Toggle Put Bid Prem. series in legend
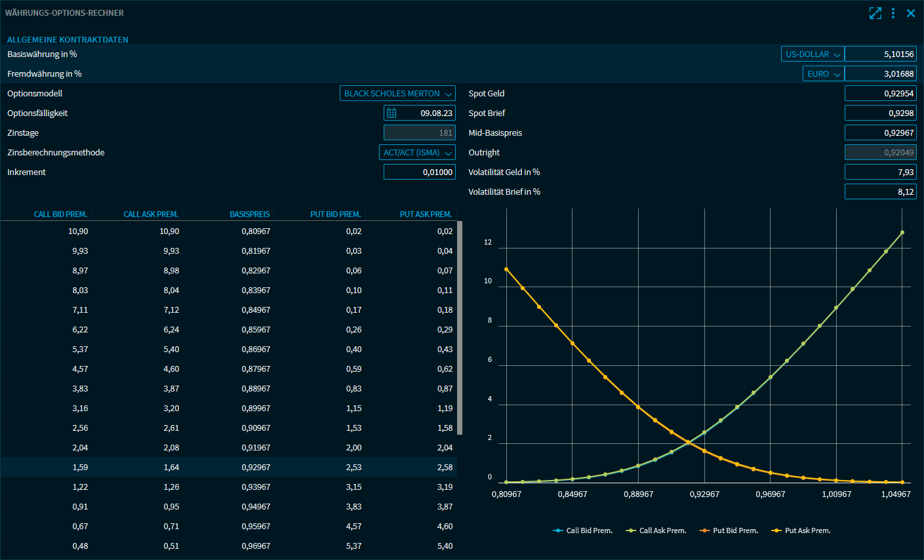 (x=729, y=530)
